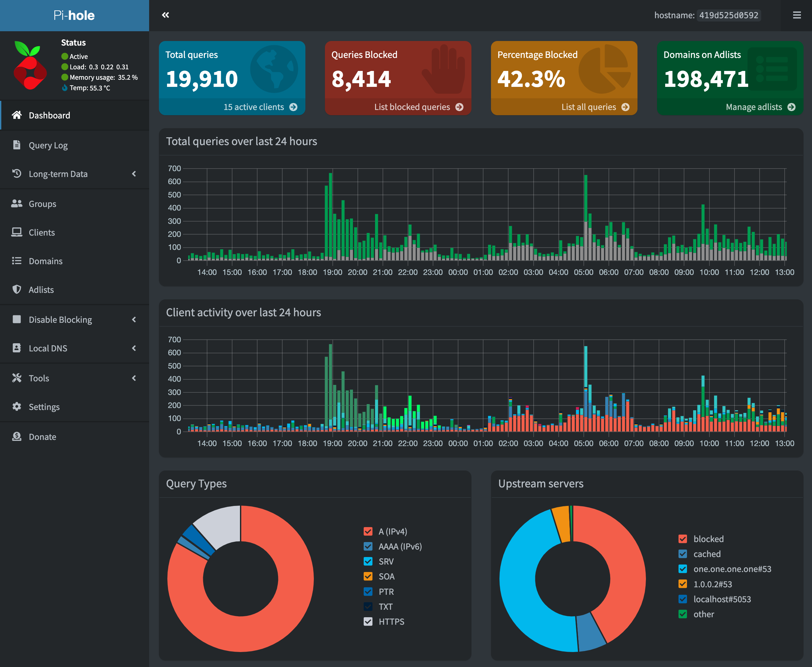The image size is (812, 667).
Task: Open the Donate link in sidebar
Action: (x=75, y=437)
